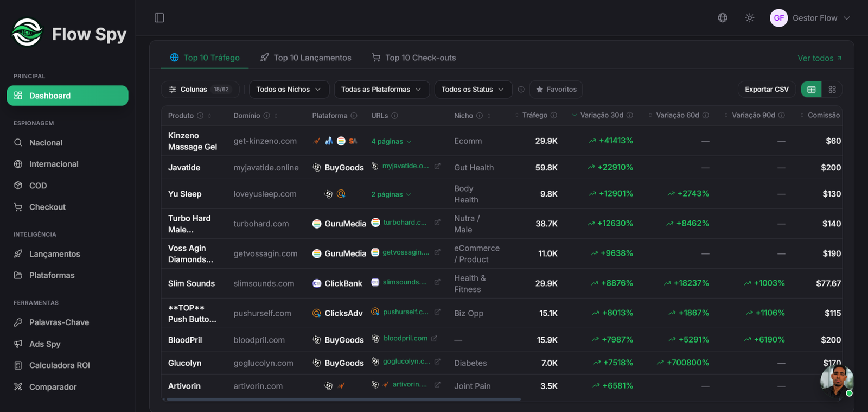Image resolution: width=868 pixels, height=412 pixels.
Task: Click the Domínio column info icon
Action: 266,116
